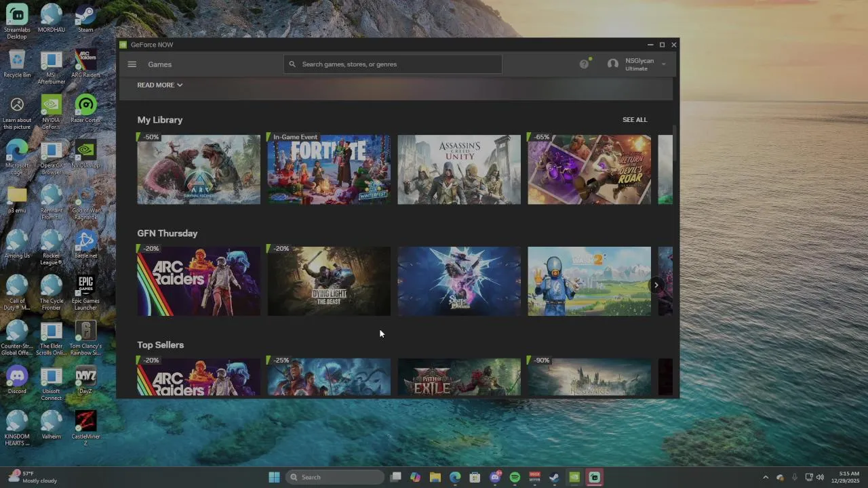Open the Return to the Devil's Roar tile

point(589,169)
